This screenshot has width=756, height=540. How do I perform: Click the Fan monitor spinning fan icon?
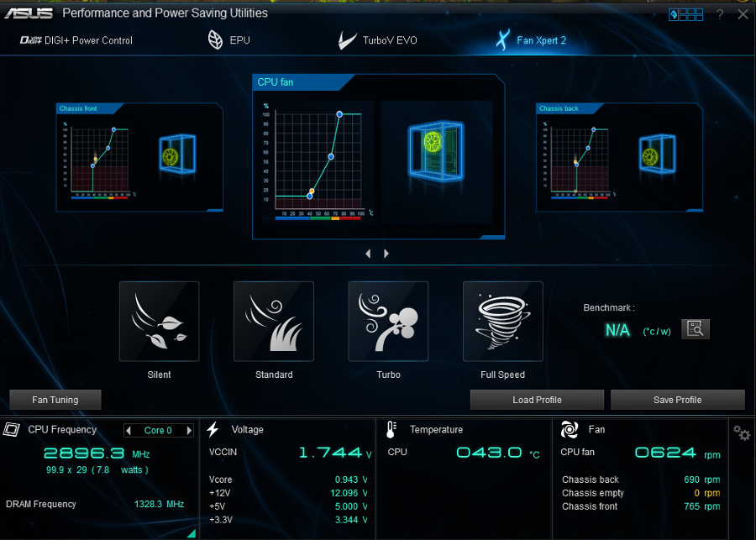[x=570, y=429]
